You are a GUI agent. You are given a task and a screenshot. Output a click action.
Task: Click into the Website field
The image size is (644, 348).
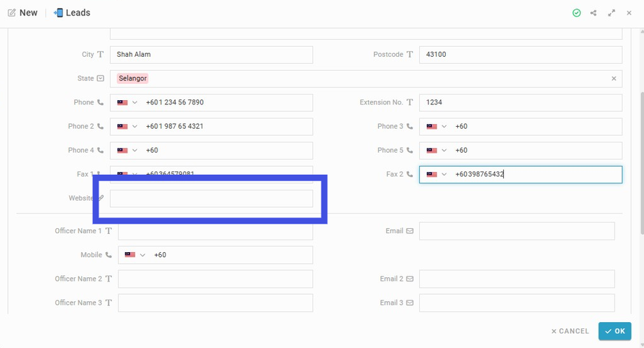click(x=211, y=199)
